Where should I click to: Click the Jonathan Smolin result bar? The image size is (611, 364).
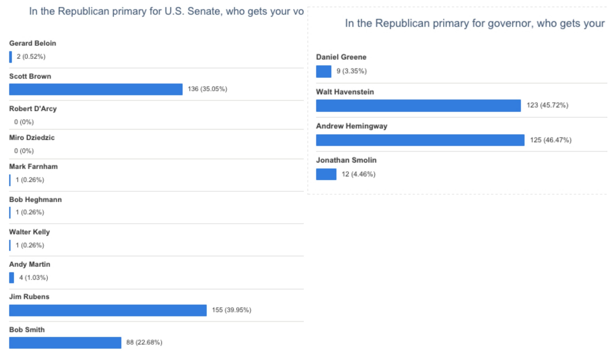click(326, 174)
